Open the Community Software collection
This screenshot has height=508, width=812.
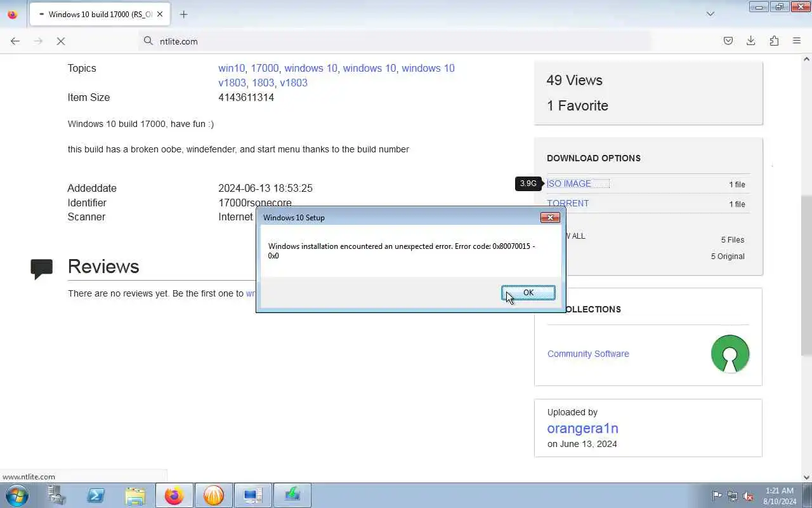click(x=588, y=354)
